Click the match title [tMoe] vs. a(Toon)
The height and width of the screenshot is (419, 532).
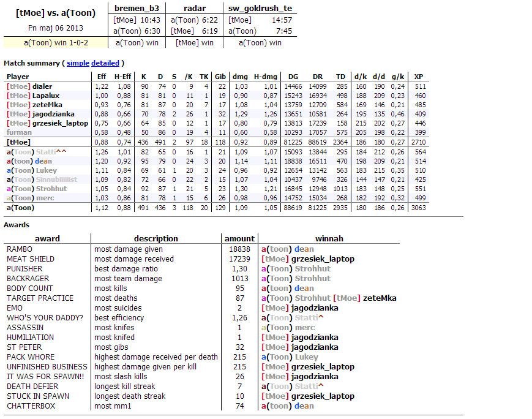pyautogui.click(x=55, y=13)
